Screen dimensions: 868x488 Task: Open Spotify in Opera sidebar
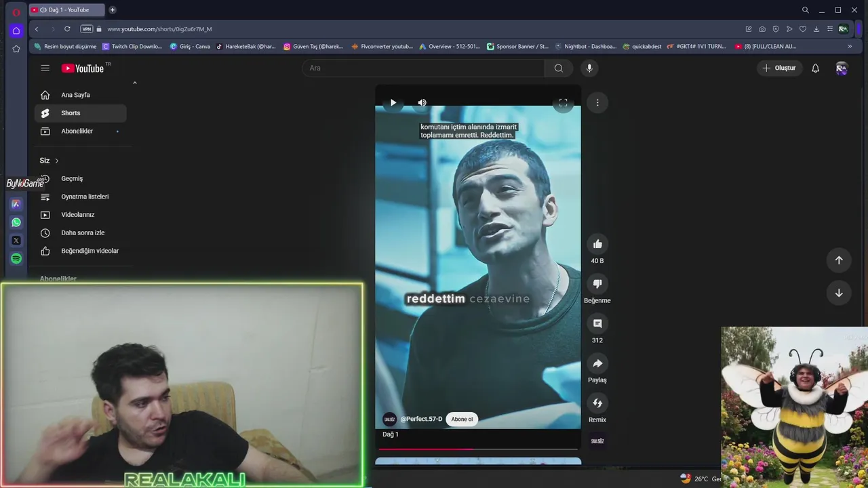tap(16, 259)
